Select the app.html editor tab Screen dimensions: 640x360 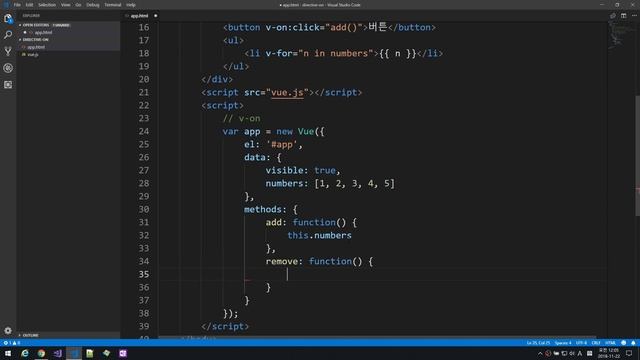[x=140, y=16]
